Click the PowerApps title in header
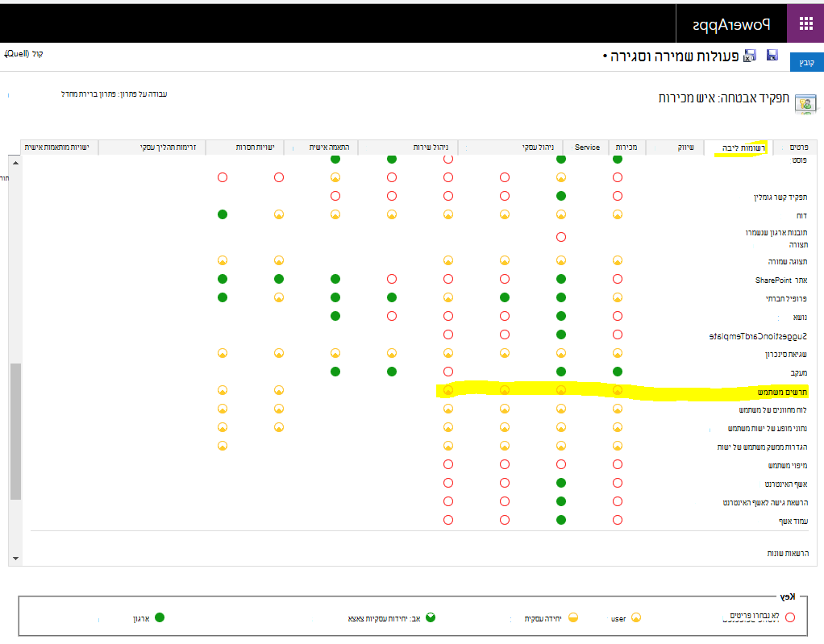The image size is (824, 644). coord(731,25)
